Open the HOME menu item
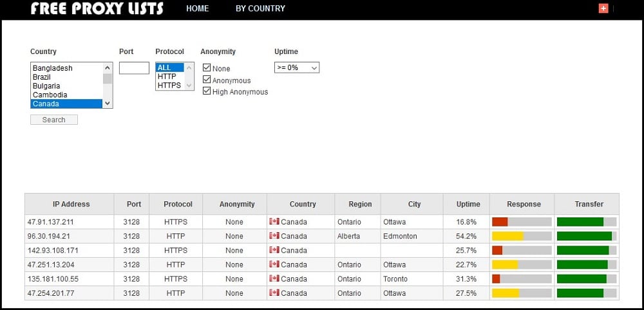The image size is (644, 310). (x=197, y=8)
